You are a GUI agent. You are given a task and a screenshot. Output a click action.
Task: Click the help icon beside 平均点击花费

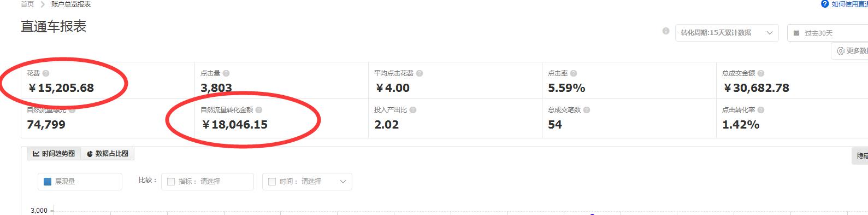tap(420, 73)
